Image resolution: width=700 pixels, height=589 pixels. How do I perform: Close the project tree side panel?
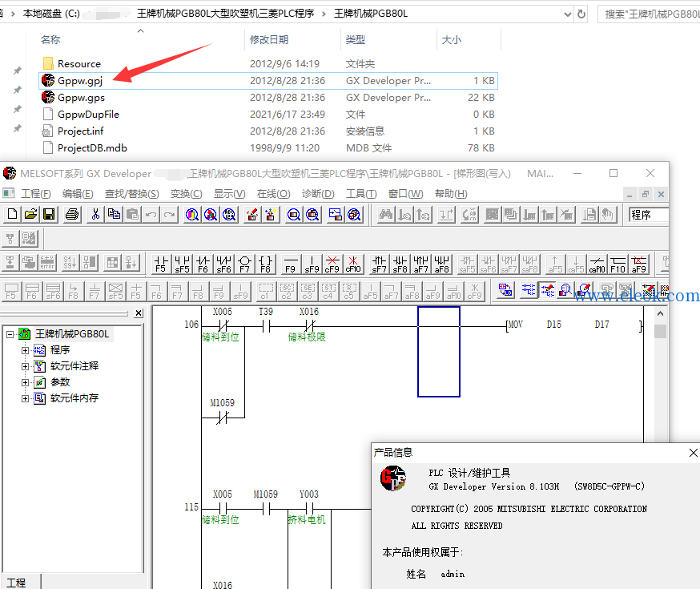[x=139, y=313]
